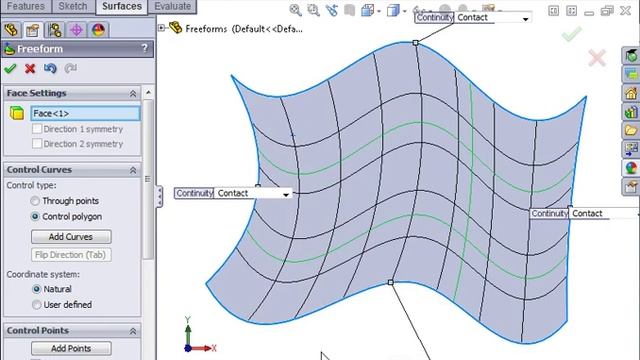
Task: Open right edge Continuity Contact dropdown
Action: coord(638,213)
